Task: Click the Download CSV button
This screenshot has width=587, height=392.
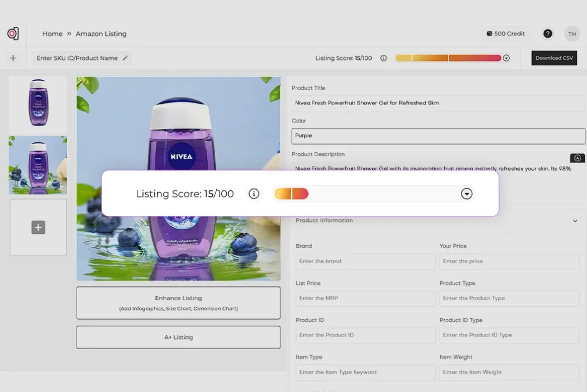Action: coord(554,58)
